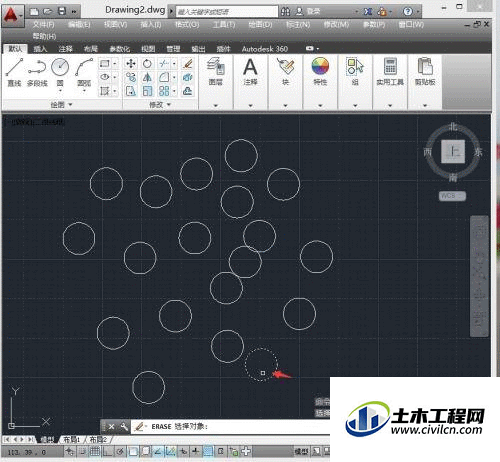Toggle grid display in status bar
The width and height of the screenshot is (500, 462).
point(95,452)
